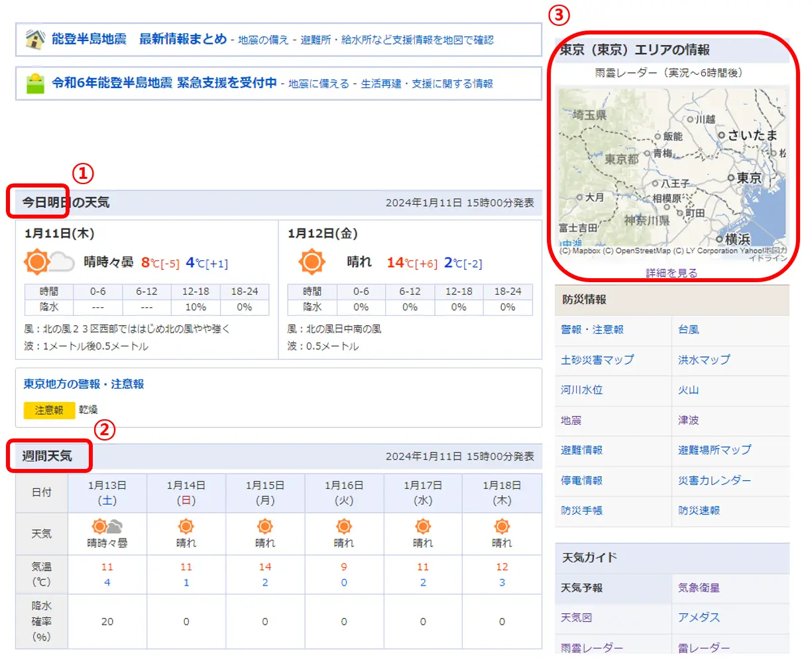Open 洪水マップ link
The height and width of the screenshot is (667, 812).
click(704, 360)
